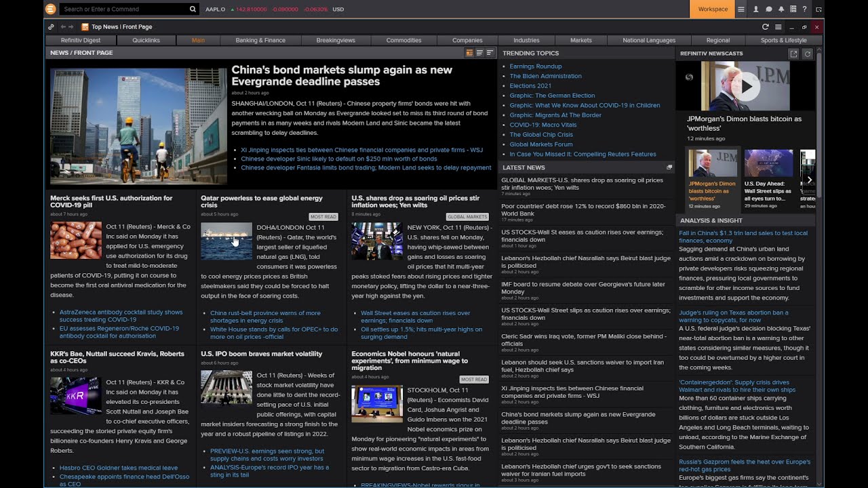The width and height of the screenshot is (868, 488).
Task: Open the Industries tab
Action: [x=526, y=40]
